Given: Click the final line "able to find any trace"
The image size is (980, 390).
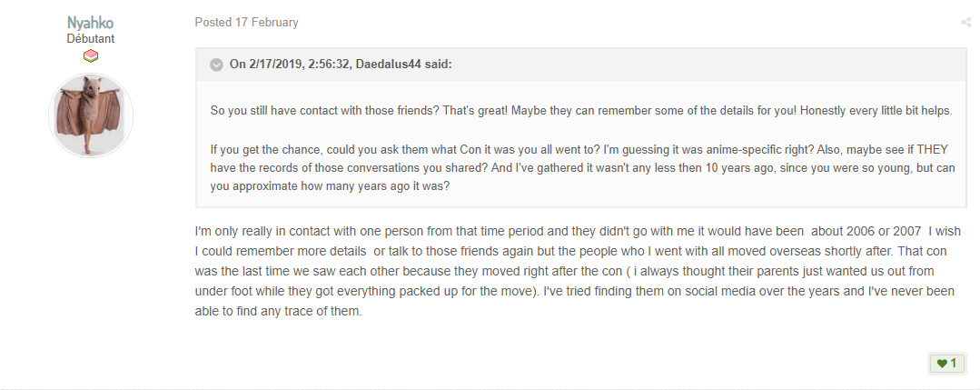Looking at the screenshot, I should point(278,311).
